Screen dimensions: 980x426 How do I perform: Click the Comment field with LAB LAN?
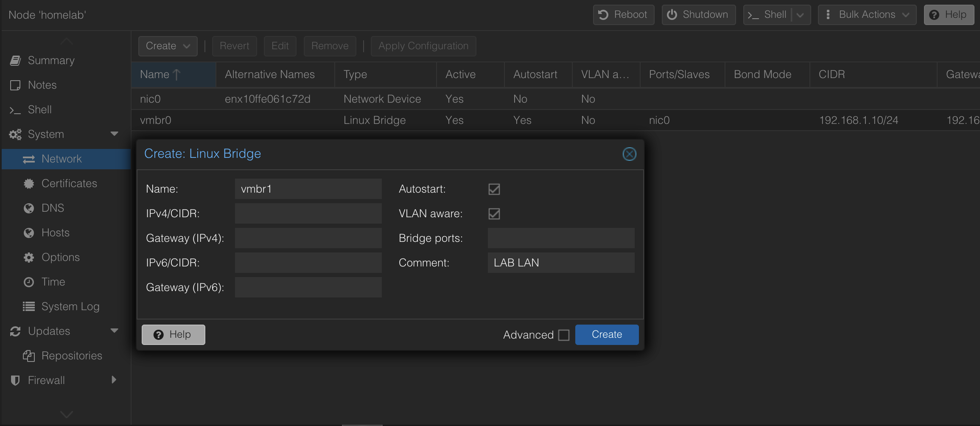561,263
